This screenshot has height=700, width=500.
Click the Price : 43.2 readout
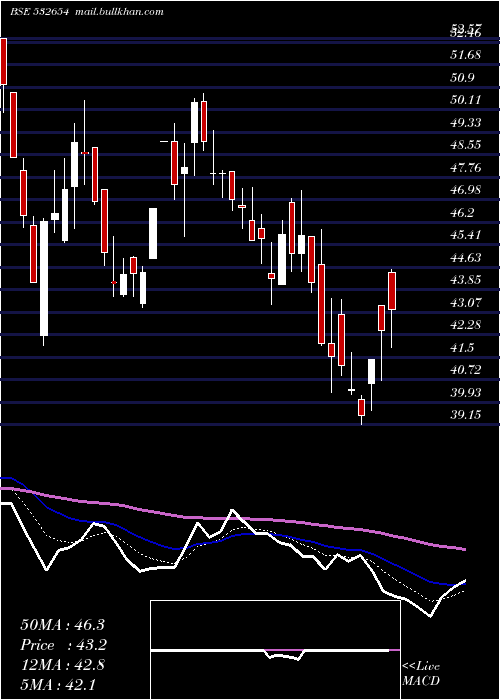[63, 645]
